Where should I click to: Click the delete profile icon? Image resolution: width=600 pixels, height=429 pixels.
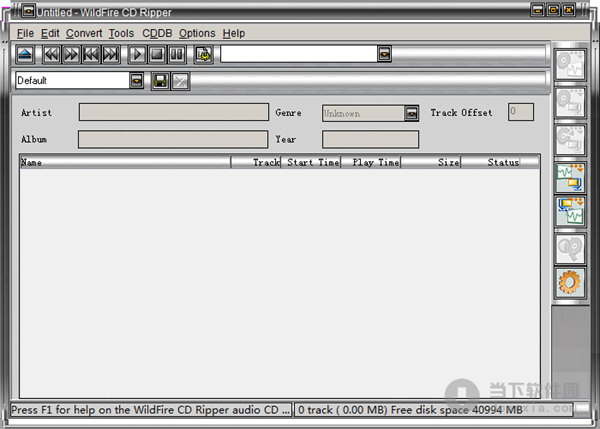[180, 81]
